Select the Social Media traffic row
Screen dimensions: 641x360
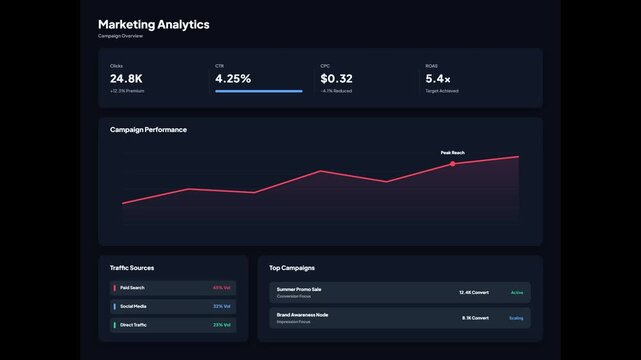(173, 306)
